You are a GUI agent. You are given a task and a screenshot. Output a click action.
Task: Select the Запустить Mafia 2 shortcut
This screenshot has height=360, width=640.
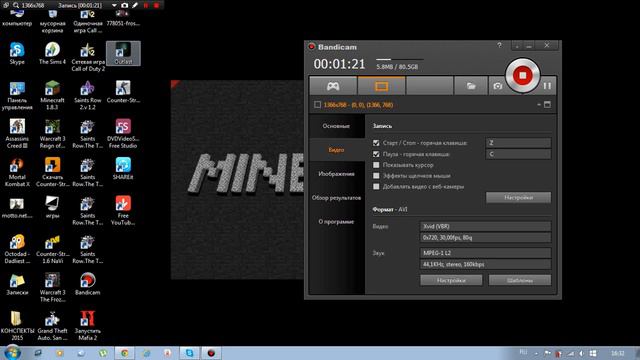click(x=87, y=326)
